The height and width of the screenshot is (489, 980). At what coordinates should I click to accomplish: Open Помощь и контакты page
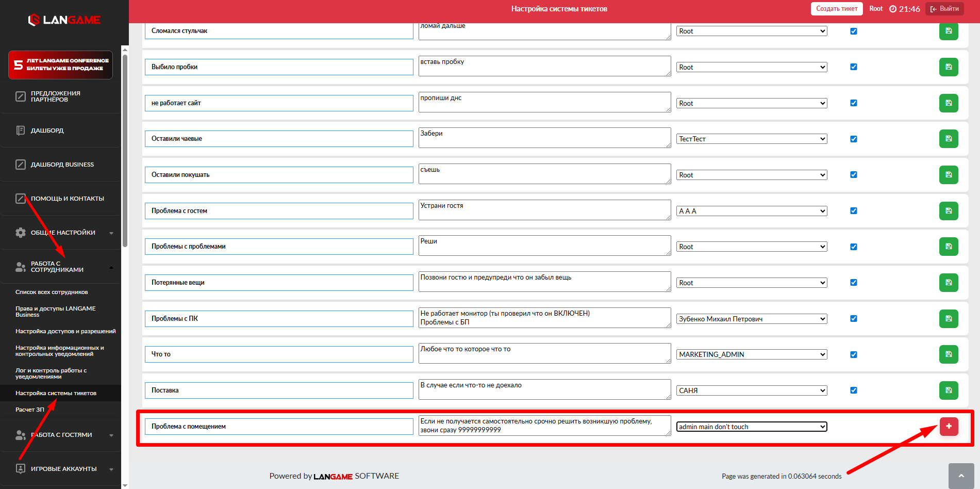coord(68,199)
